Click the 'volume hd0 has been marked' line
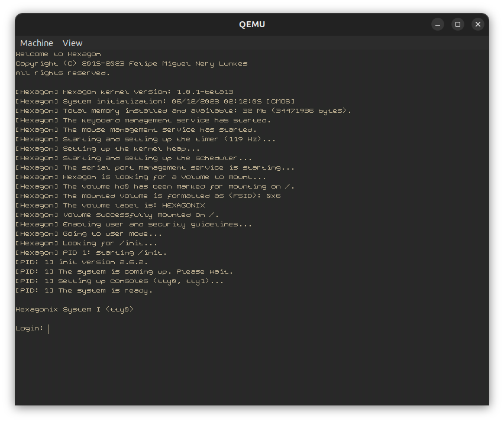The height and width of the screenshot is (422, 504). tap(155, 187)
